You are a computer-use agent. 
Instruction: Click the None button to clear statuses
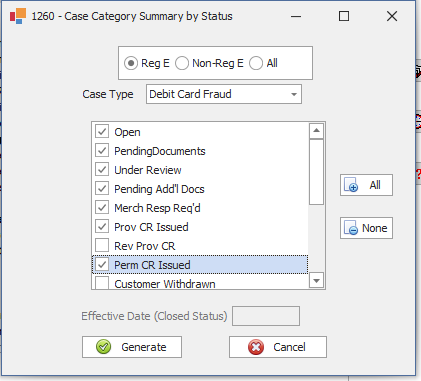(x=366, y=228)
